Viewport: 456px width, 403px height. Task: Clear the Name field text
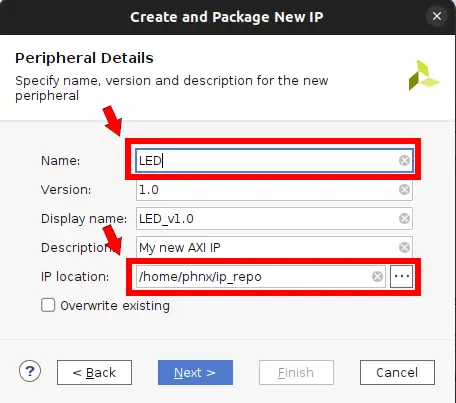click(404, 161)
